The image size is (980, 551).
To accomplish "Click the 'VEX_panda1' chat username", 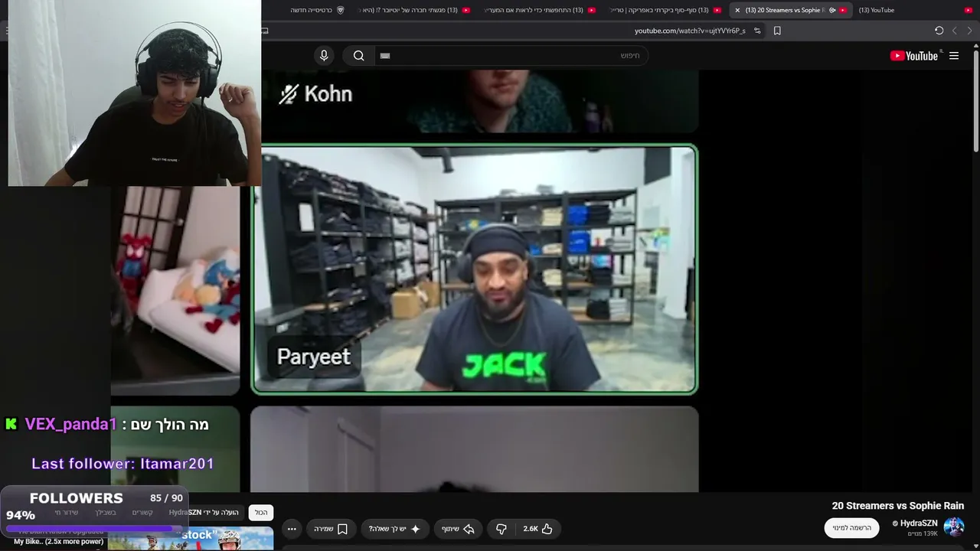I will [x=71, y=424].
